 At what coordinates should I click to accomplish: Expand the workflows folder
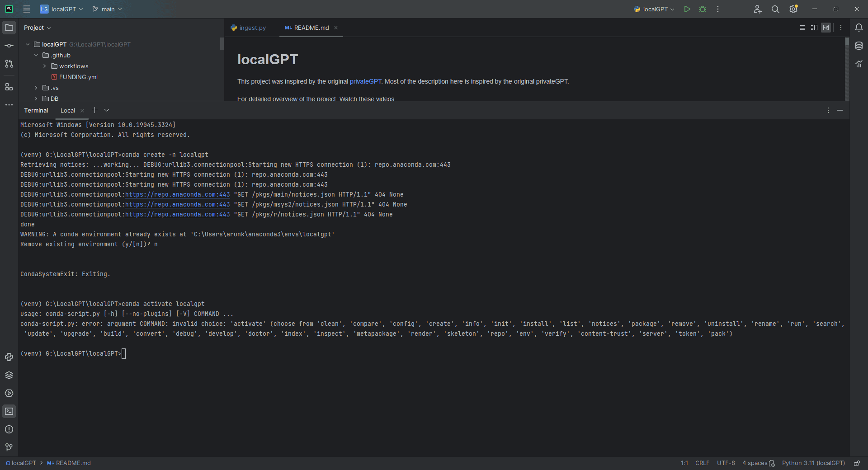tap(45, 66)
